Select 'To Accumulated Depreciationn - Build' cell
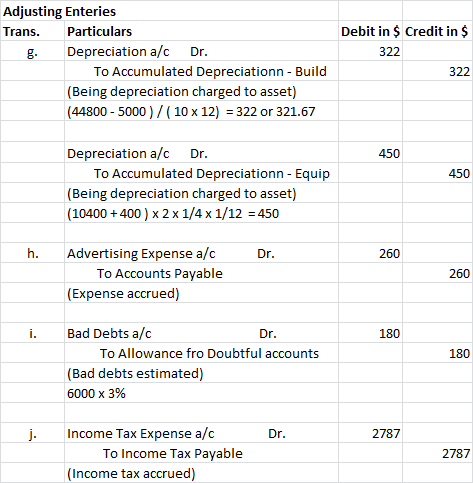 tap(201, 71)
